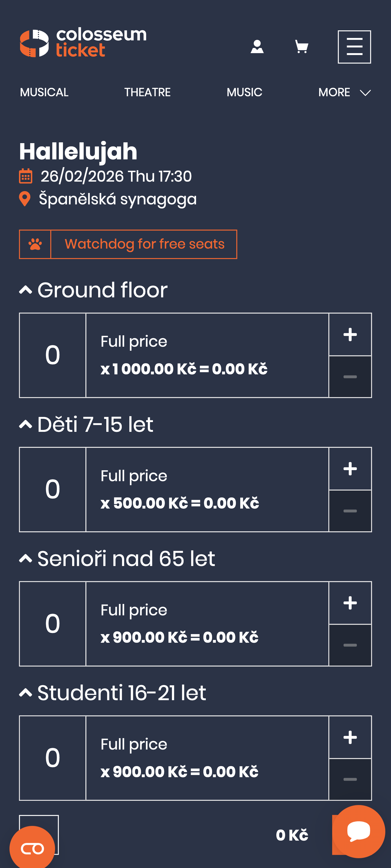
Task: Add a Studenti 16-21 let ticket
Action: (x=350, y=737)
